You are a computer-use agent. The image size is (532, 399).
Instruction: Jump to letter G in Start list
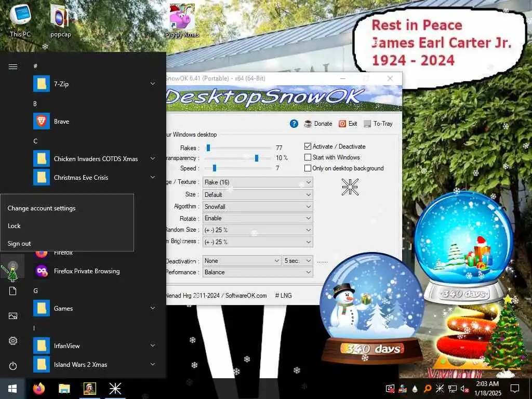point(35,291)
